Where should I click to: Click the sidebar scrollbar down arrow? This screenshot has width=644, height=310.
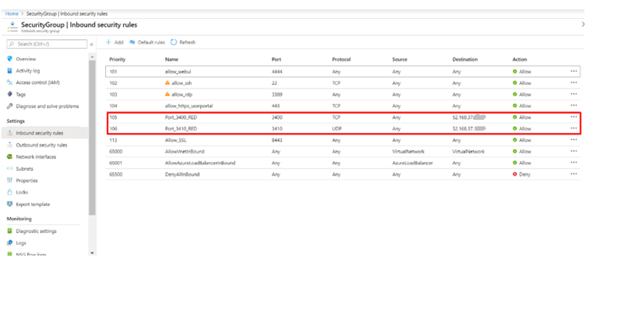(x=91, y=253)
